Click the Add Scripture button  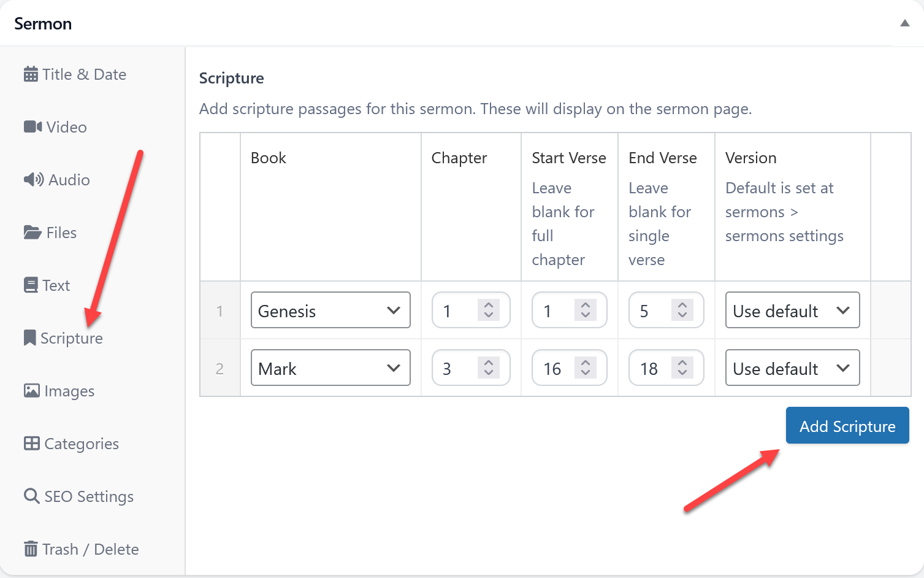pos(847,426)
